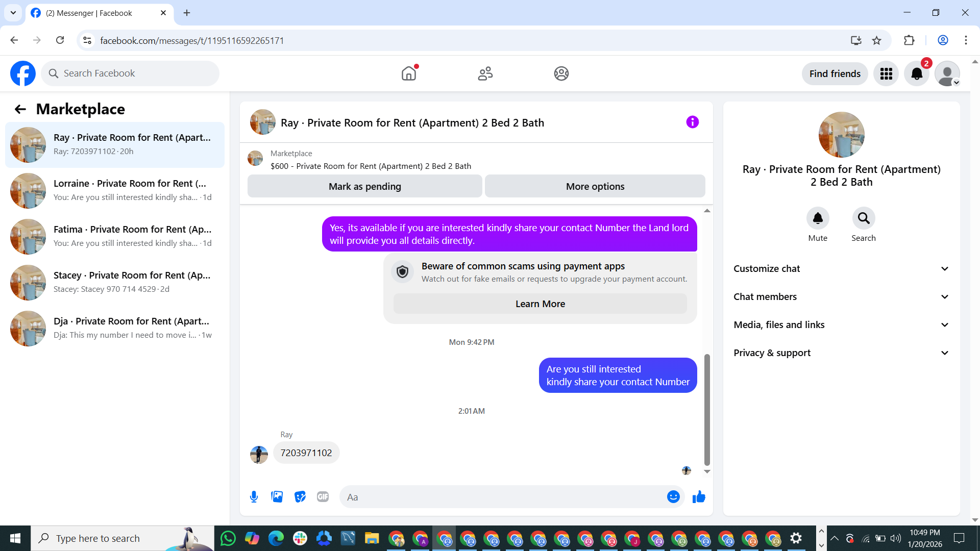Click chat scrollbar thumb
Viewport: 980px width, 551px height.
(707, 409)
